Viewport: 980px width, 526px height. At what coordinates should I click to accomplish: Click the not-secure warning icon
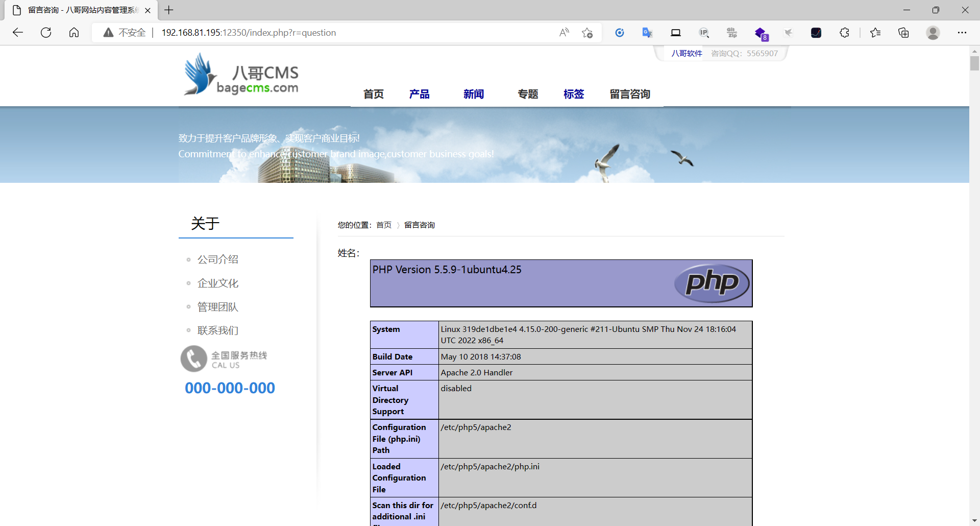(x=108, y=33)
